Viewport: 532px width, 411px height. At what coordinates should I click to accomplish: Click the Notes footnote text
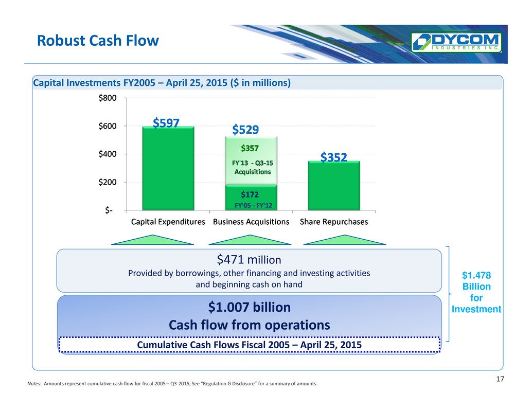pyautogui.click(x=172, y=384)
